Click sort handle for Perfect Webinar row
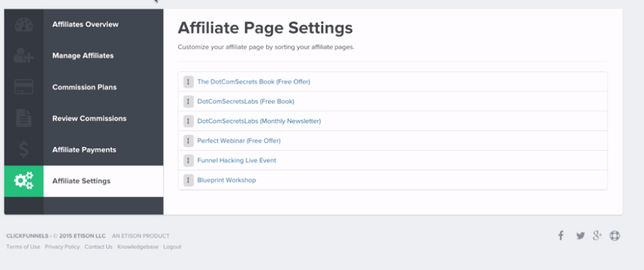Screen dimensions: 644x270 tap(189, 141)
